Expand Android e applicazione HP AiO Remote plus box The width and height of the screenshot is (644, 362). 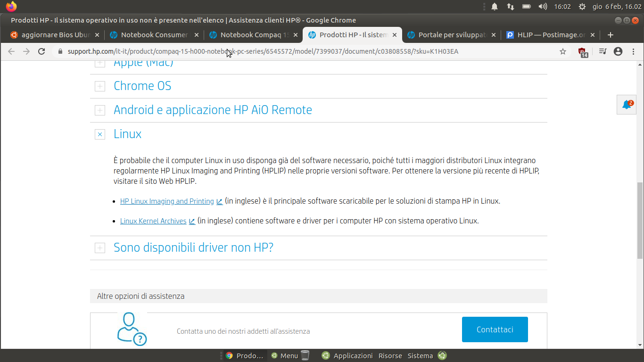coord(100,110)
